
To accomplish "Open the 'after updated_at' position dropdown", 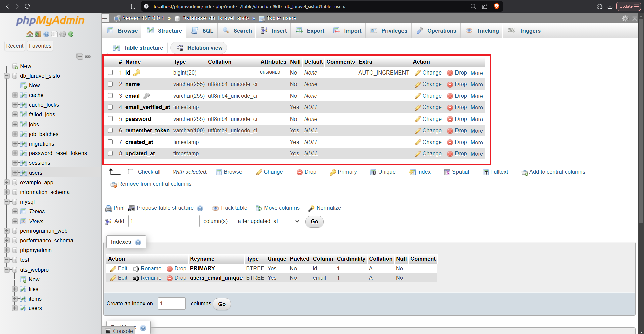I will 268,221.
